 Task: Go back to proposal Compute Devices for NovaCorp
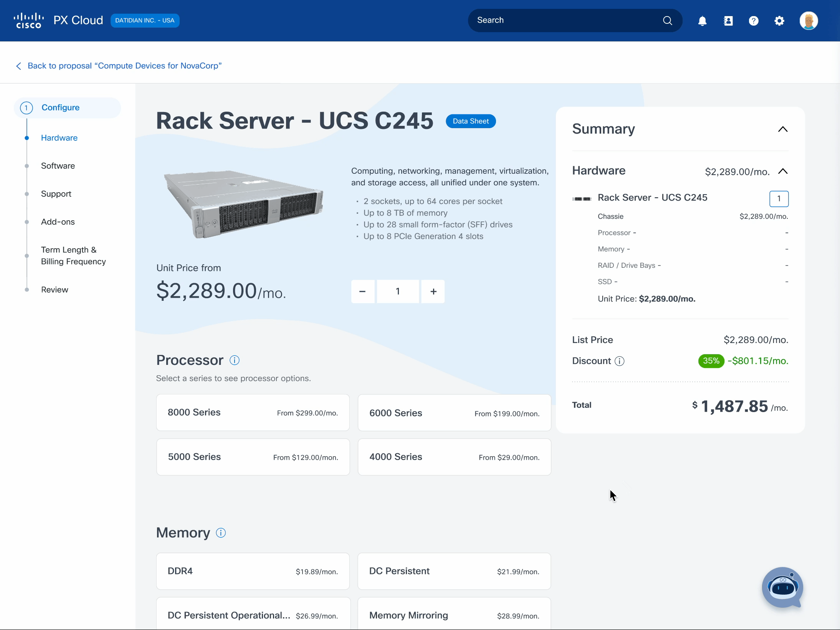124,66
